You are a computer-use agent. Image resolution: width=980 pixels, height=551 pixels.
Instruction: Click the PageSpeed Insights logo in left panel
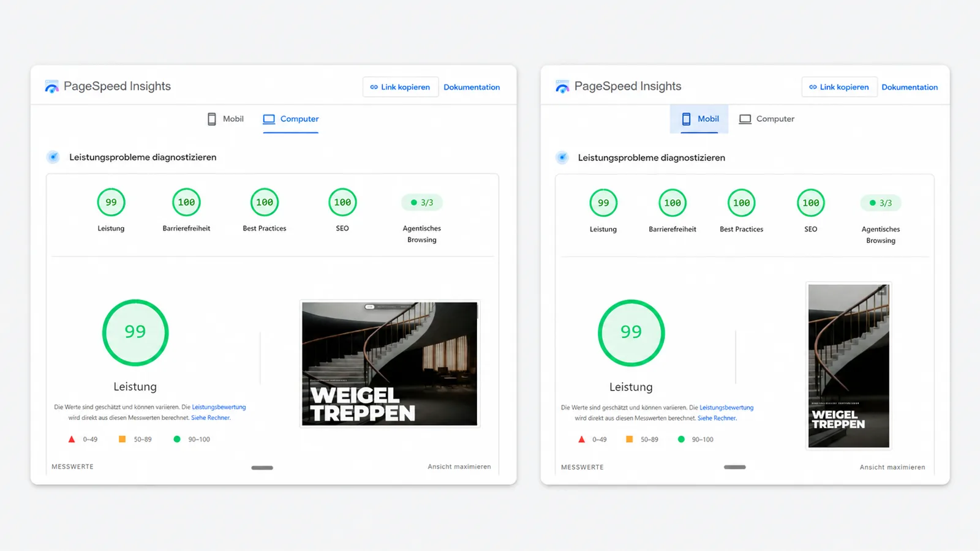coord(52,86)
